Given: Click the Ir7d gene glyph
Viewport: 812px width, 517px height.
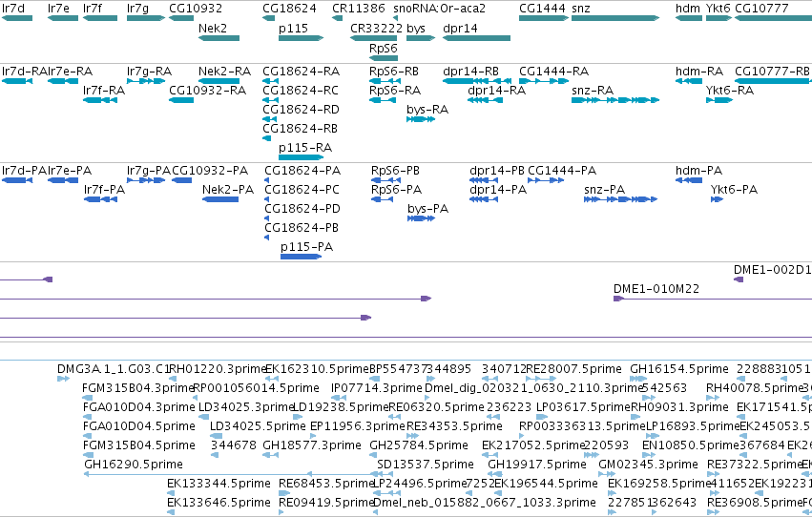Looking at the screenshot, I should click(17, 18).
